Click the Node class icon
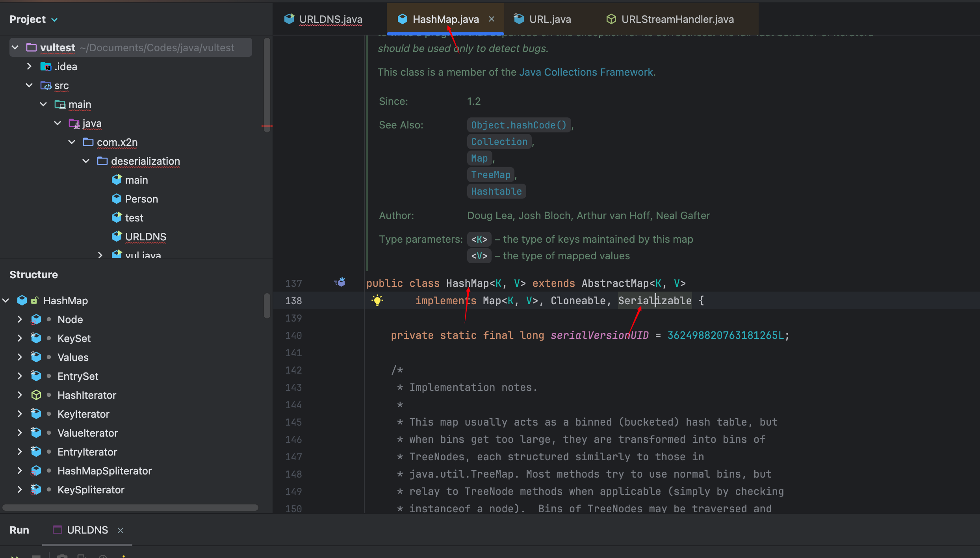Image resolution: width=980 pixels, height=558 pixels. tap(36, 319)
